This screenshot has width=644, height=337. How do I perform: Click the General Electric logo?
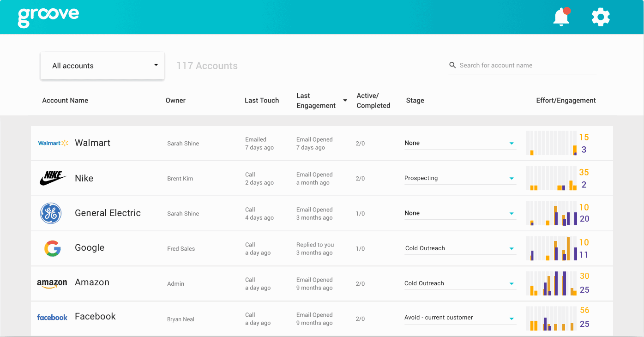51,213
